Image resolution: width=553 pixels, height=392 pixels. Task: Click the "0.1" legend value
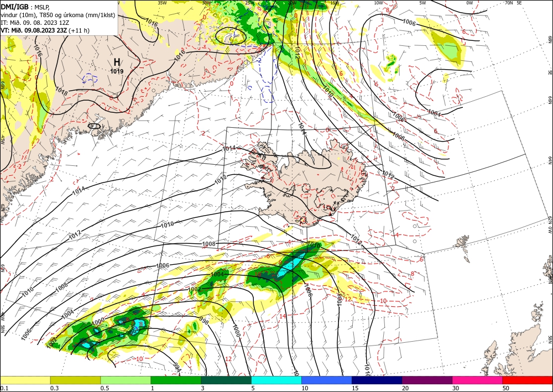point(4,388)
